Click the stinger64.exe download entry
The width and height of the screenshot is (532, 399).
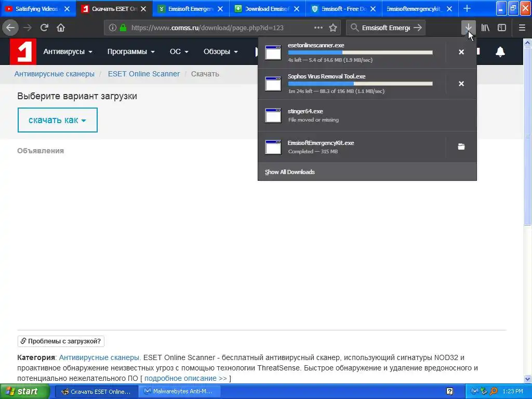coord(367,115)
